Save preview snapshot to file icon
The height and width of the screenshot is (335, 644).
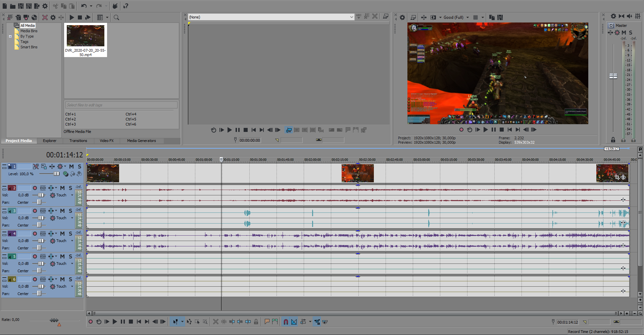(500, 17)
